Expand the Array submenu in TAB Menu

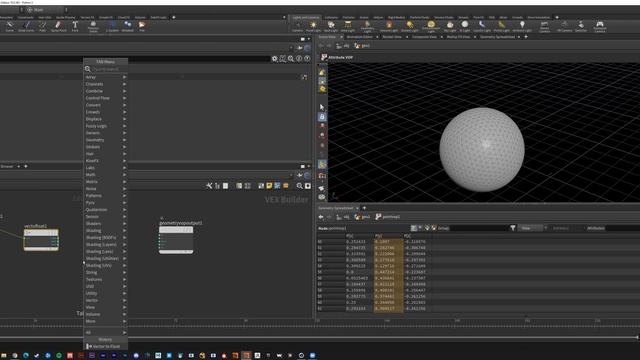click(105, 77)
